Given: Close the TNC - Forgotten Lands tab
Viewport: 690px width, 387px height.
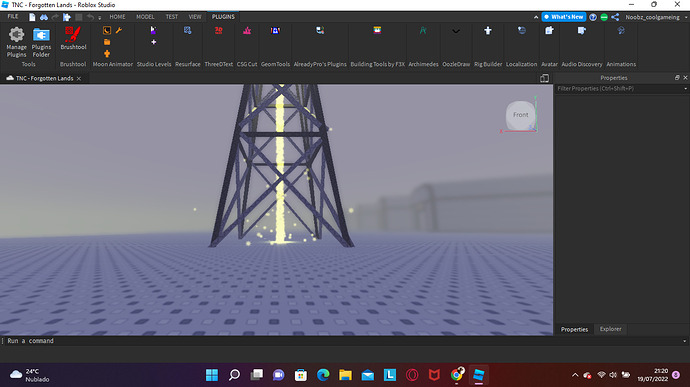Looking at the screenshot, I should (x=79, y=78).
